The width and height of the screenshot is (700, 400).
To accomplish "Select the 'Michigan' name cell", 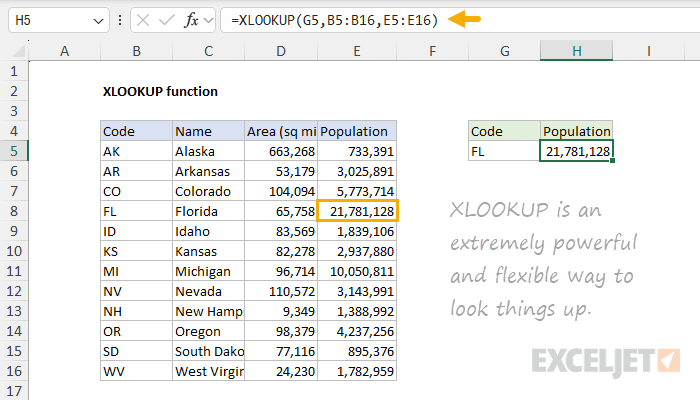I will click(x=208, y=271).
